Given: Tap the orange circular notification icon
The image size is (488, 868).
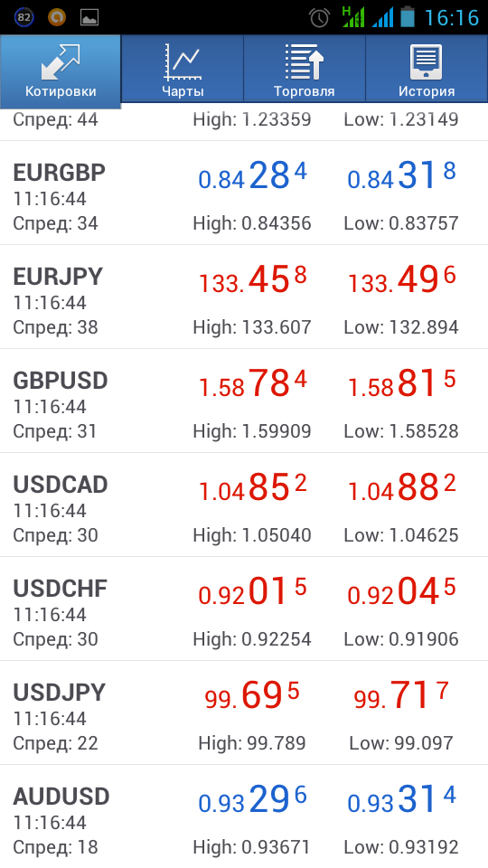Looking at the screenshot, I should [x=56, y=17].
